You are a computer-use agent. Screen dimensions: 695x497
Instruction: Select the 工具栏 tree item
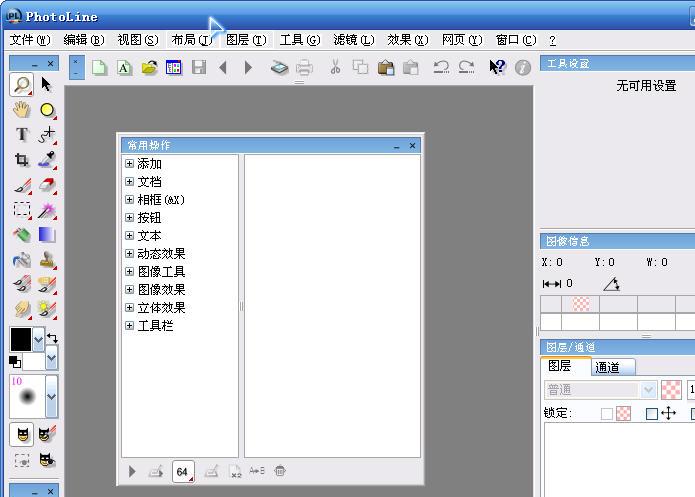(x=155, y=326)
